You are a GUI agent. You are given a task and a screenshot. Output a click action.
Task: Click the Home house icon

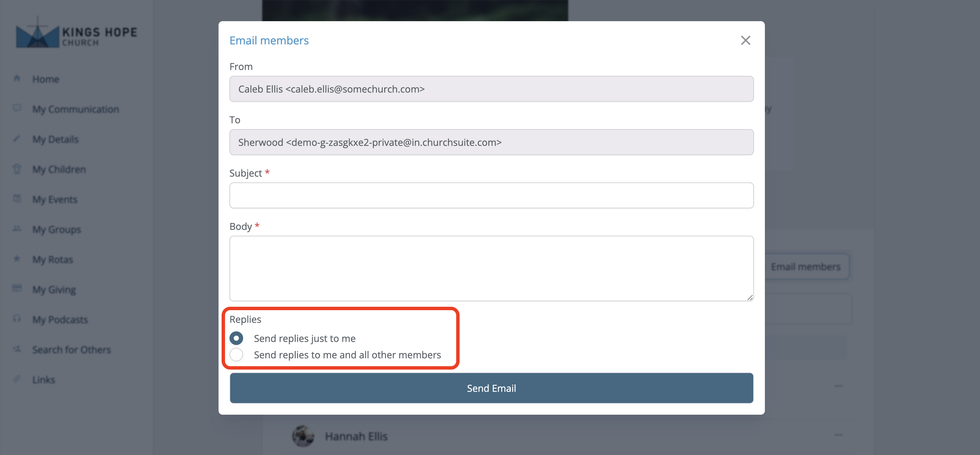click(x=17, y=78)
